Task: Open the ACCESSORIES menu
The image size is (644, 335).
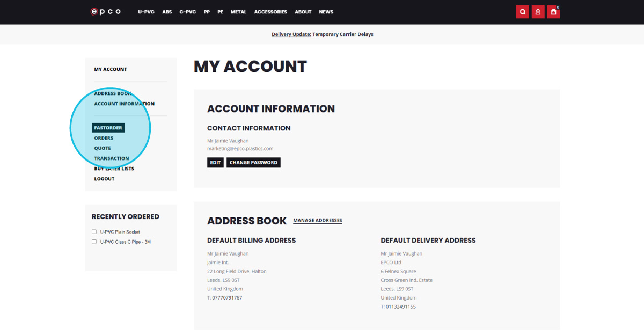Action: (270, 12)
